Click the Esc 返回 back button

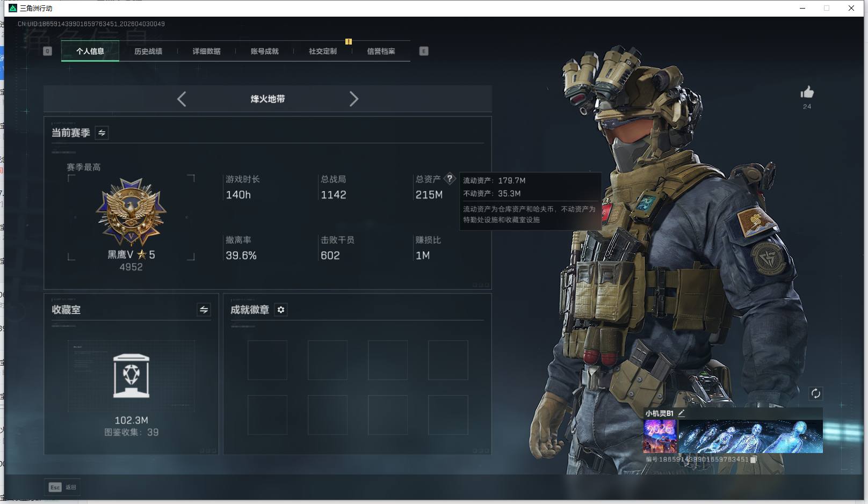tap(62, 487)
